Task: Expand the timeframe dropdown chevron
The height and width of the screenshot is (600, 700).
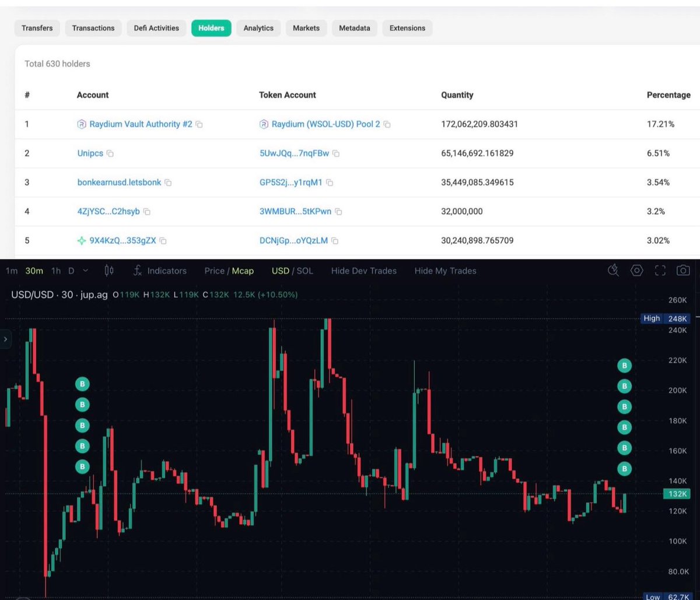Action: coord(86,271)
